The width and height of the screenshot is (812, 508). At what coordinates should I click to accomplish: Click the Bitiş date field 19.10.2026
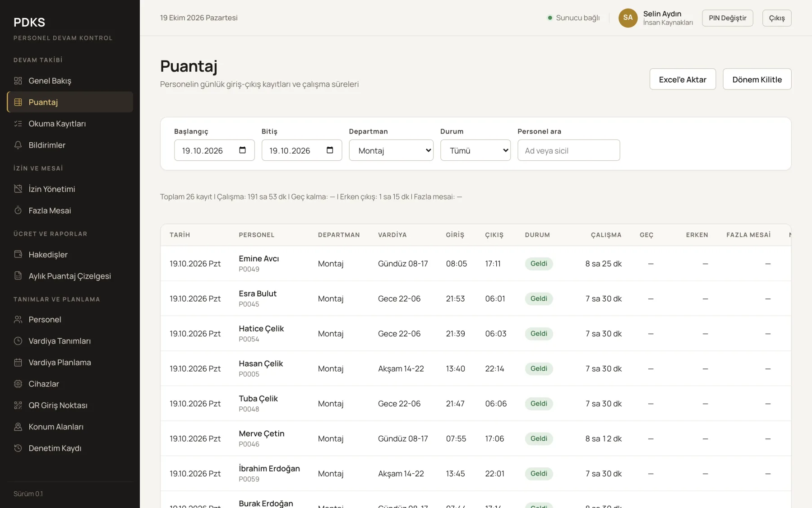click(302, 150)
